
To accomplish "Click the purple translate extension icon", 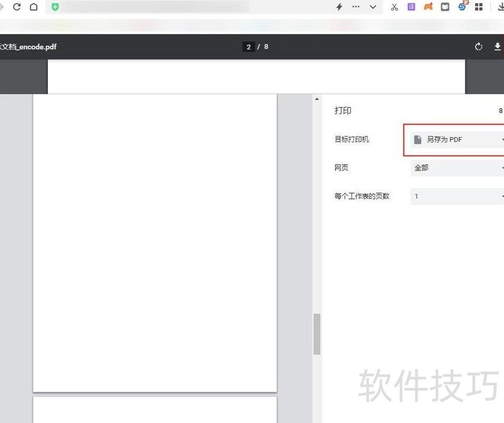I will [411, 7].
